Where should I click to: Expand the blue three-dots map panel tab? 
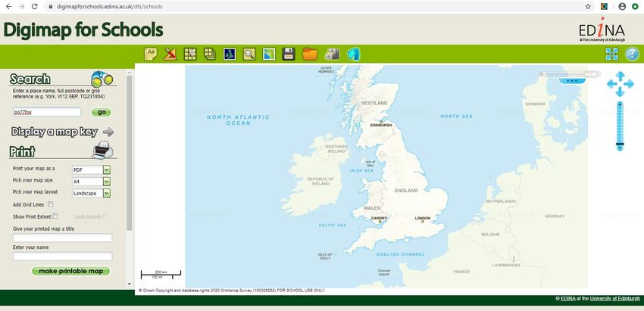click(572, 81)
